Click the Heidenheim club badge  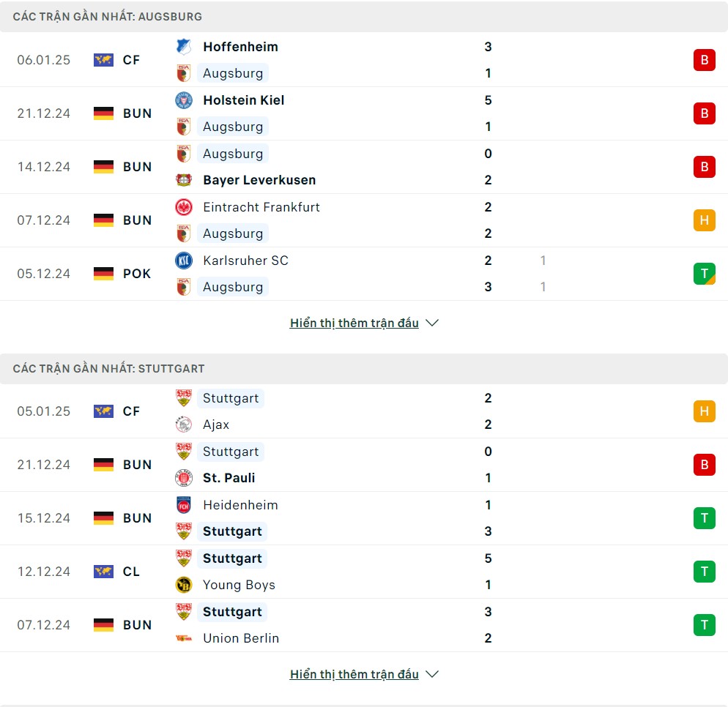[183, 505]
